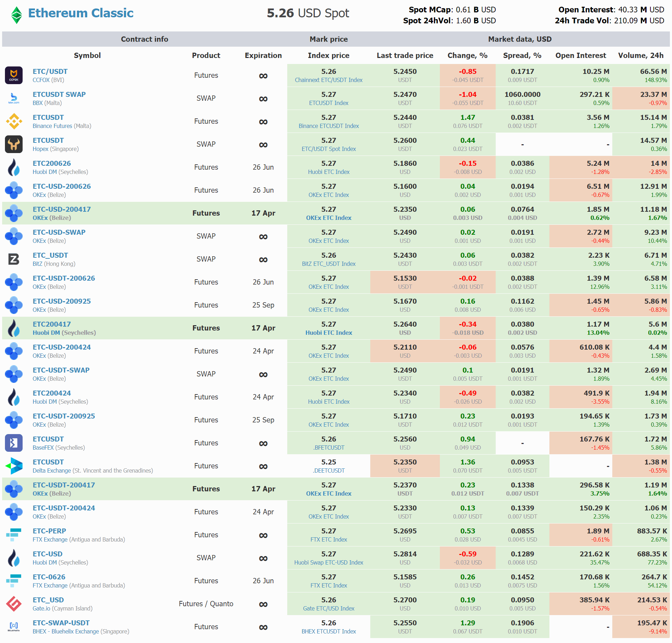
Task: Click the BitZ ETC_USDT Index link
Action: [329, 264]
